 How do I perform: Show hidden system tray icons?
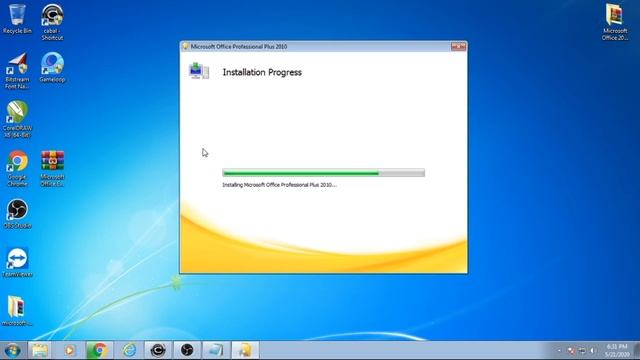tap(560, 351)
